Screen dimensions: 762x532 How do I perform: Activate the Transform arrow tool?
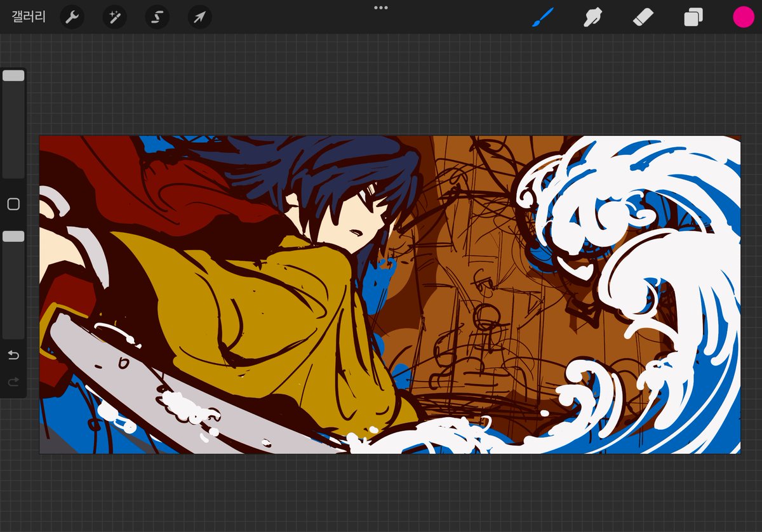pyautogui.click(x=199, y=17)
